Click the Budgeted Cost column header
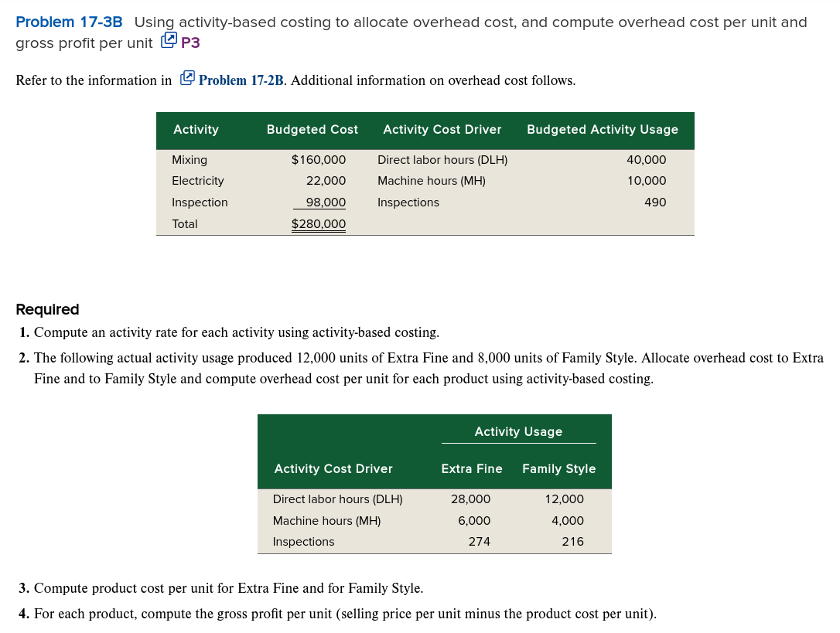Image resolution: width=840 pixels, height=633 pixels. point(312,129)
